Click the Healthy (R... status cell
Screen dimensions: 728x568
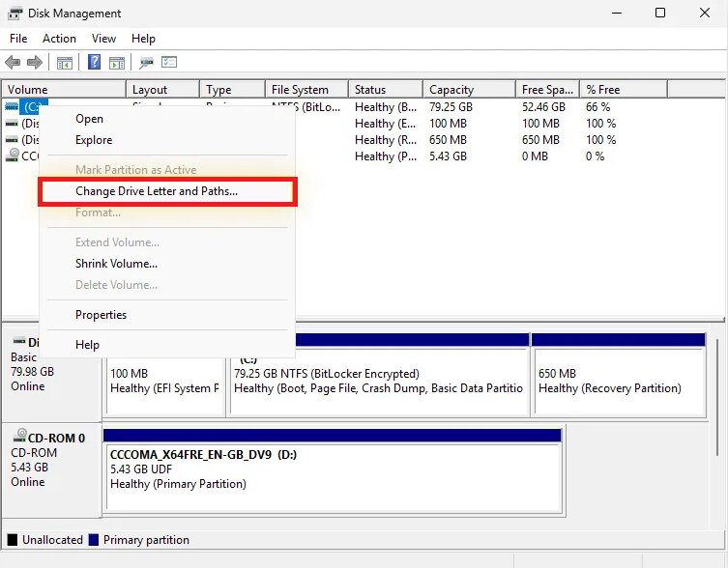coord(386,140)
